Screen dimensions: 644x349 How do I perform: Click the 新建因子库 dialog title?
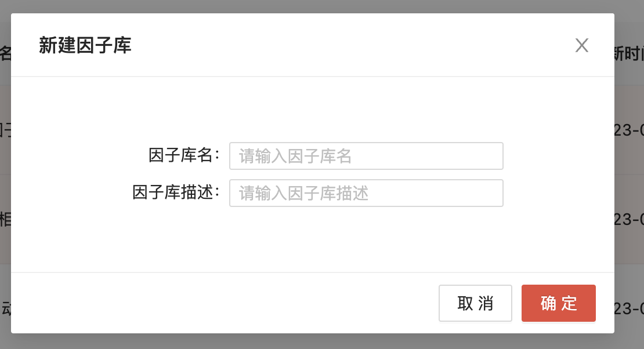click(85, 45)
